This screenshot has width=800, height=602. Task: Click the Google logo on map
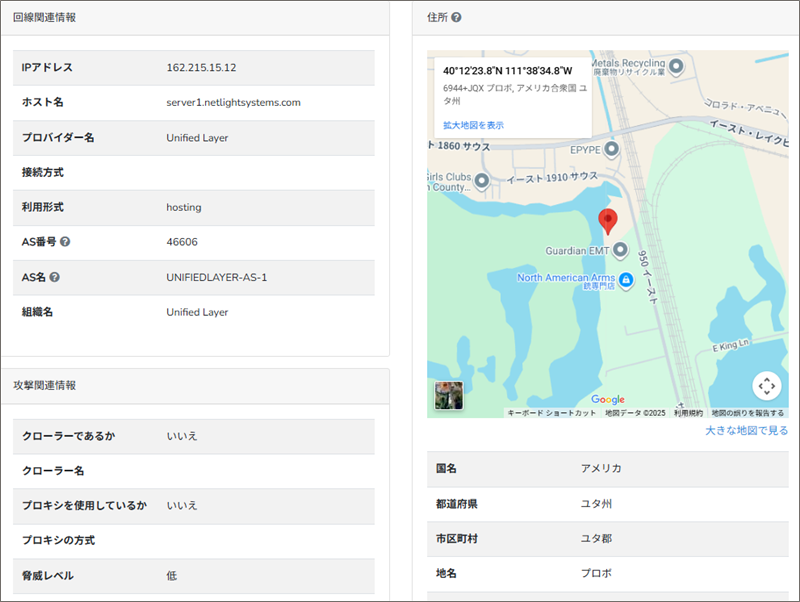pos(607,400)
